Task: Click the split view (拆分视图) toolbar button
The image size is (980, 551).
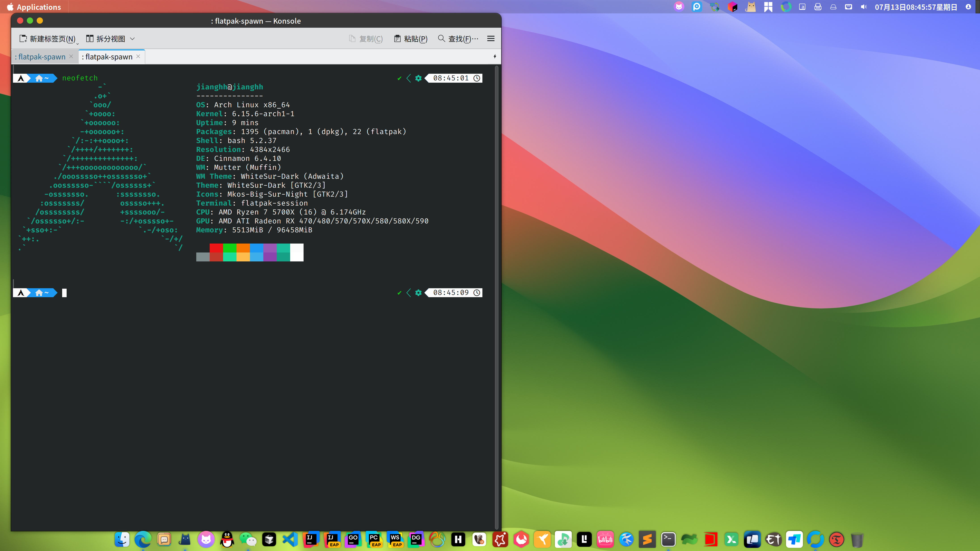Action: 106,39
